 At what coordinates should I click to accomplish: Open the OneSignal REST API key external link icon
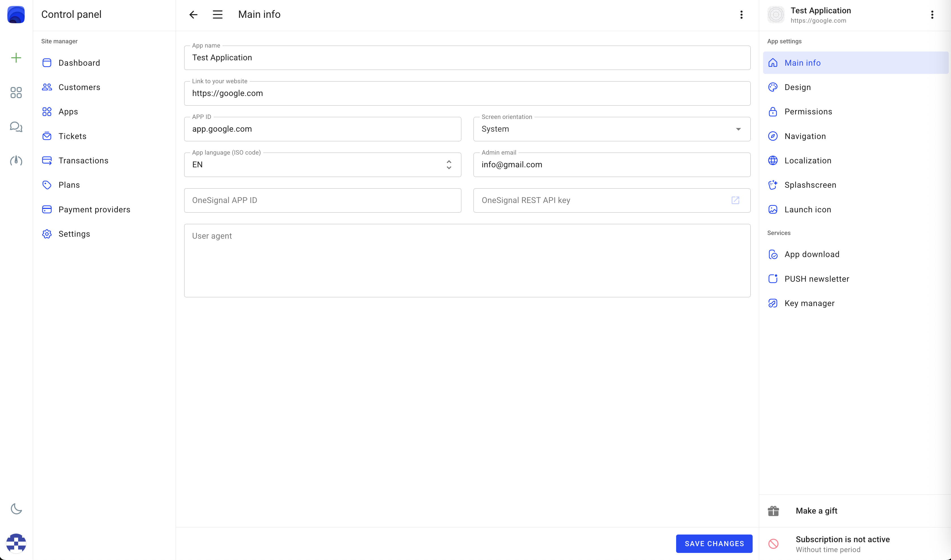coord(735,200)
